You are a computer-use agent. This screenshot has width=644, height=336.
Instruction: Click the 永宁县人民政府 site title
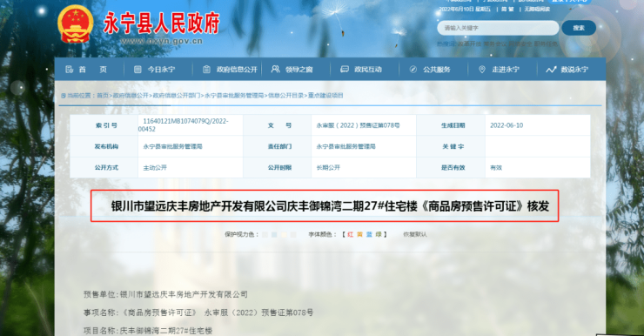161,22
